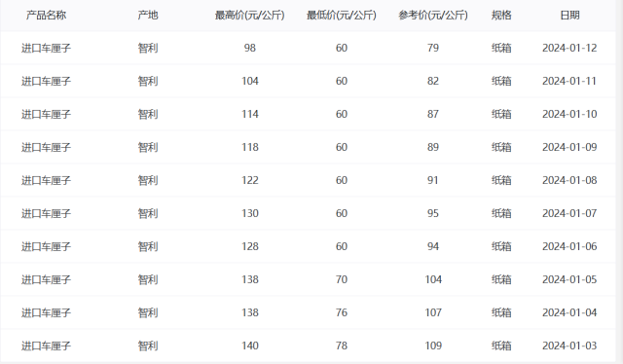Viewport: 623px width, 364px height.
Task: Click the 日期 column header
Action: 569,16
